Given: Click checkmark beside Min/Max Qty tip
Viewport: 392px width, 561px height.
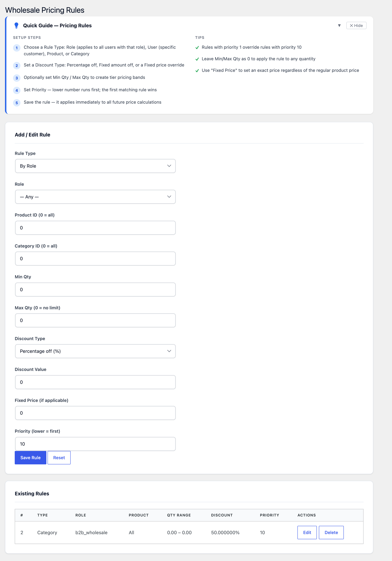Looking at the screenshot, I should [197, 59].
